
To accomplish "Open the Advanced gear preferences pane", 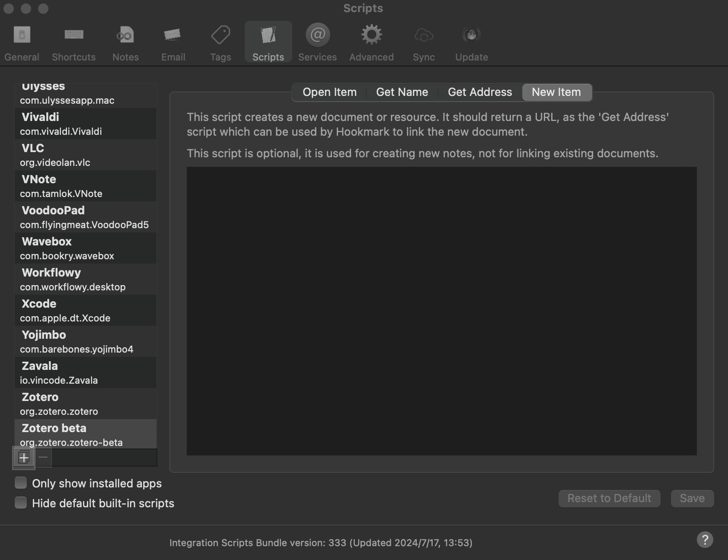I will 371,43.
